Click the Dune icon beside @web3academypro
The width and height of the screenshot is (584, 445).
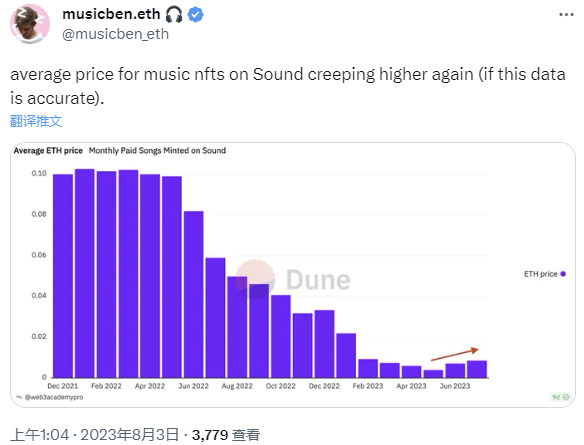(19, 397)
